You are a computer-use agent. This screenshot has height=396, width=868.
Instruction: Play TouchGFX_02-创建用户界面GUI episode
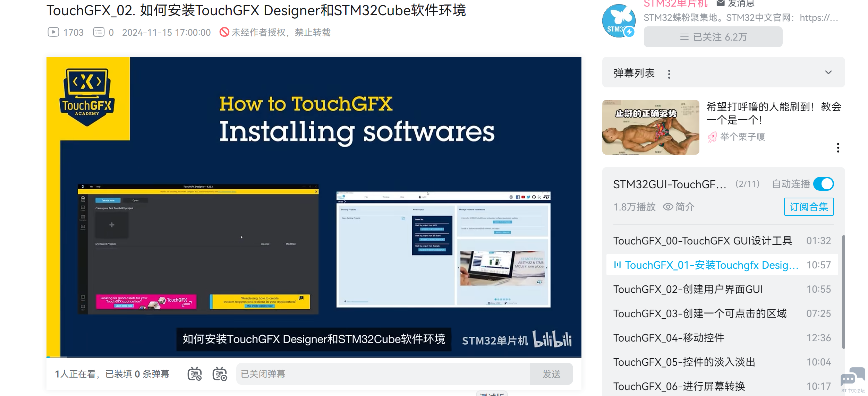tap(722, 289)
